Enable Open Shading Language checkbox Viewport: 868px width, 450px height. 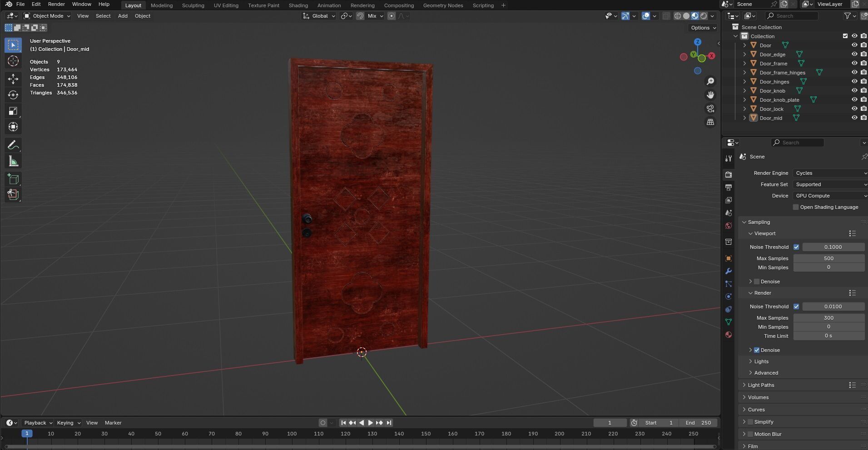click(796, 207)
